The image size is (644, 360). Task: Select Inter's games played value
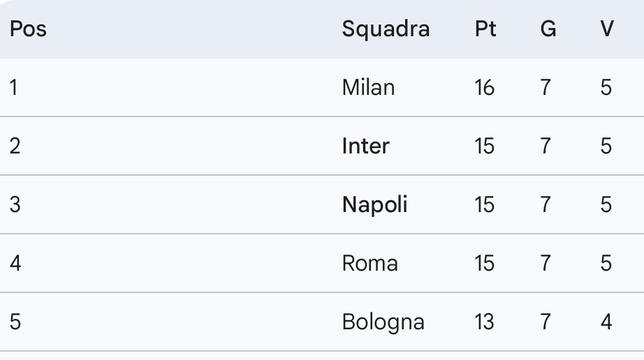(x=546, y=146)
